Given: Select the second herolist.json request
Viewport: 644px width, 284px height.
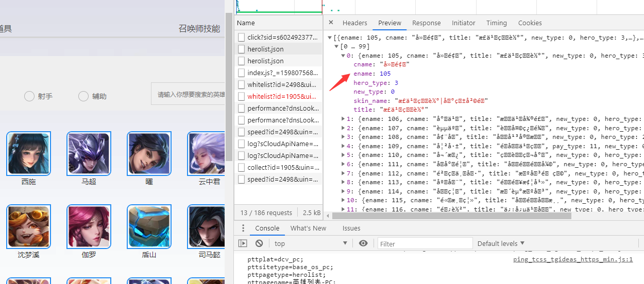Looking at the screenshot, I should coord(279,61).
